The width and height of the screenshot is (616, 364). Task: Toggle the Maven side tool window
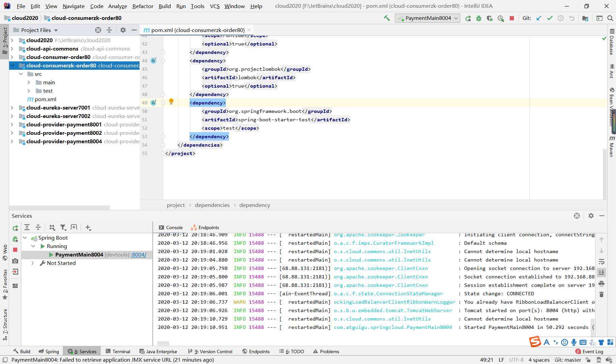pyautogui.click(x=612, y=146)
